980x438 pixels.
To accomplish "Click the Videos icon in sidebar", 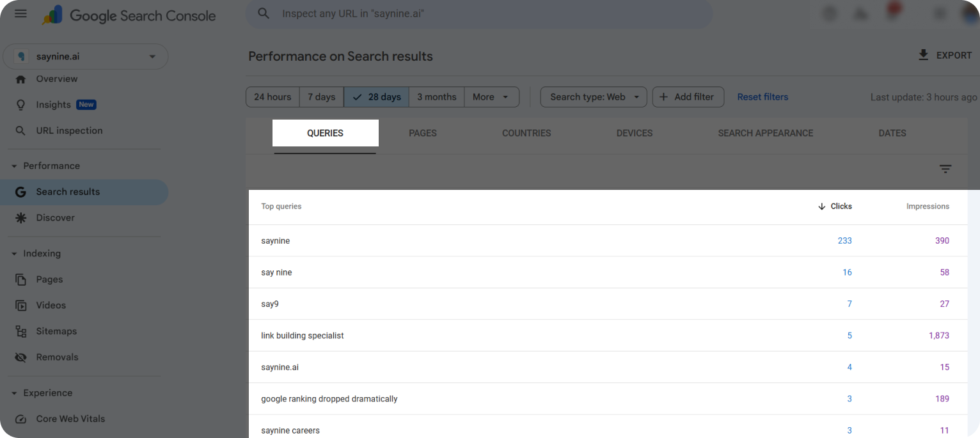I will coord(21,306).
